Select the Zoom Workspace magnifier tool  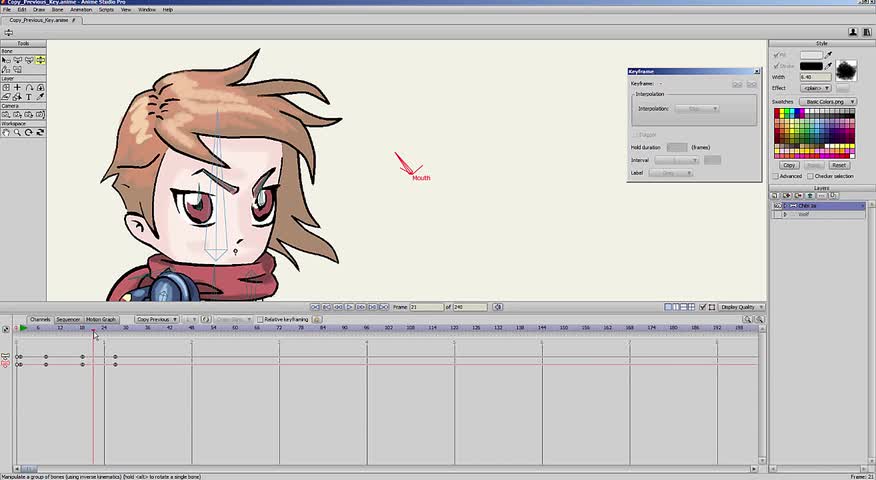pyautogui.click(x=17, y=132)
